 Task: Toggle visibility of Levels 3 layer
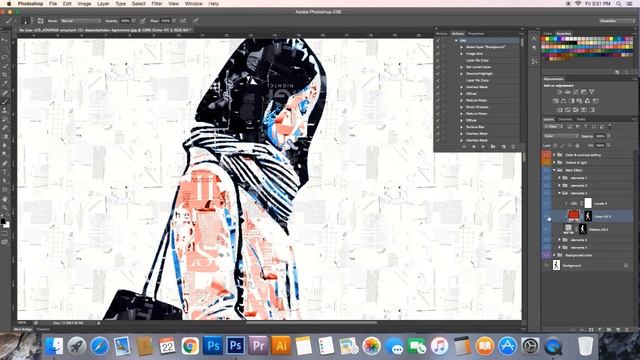[x=546, y=203]
